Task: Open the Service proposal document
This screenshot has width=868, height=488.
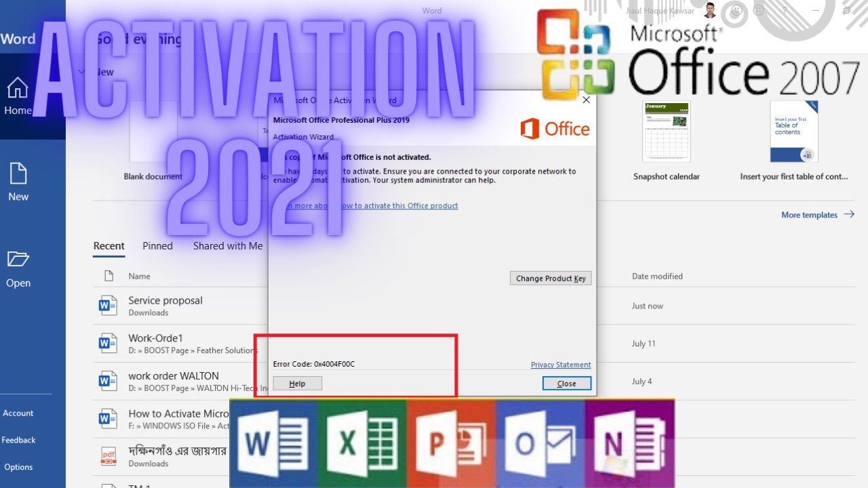Action: click(x=165, y=300)
